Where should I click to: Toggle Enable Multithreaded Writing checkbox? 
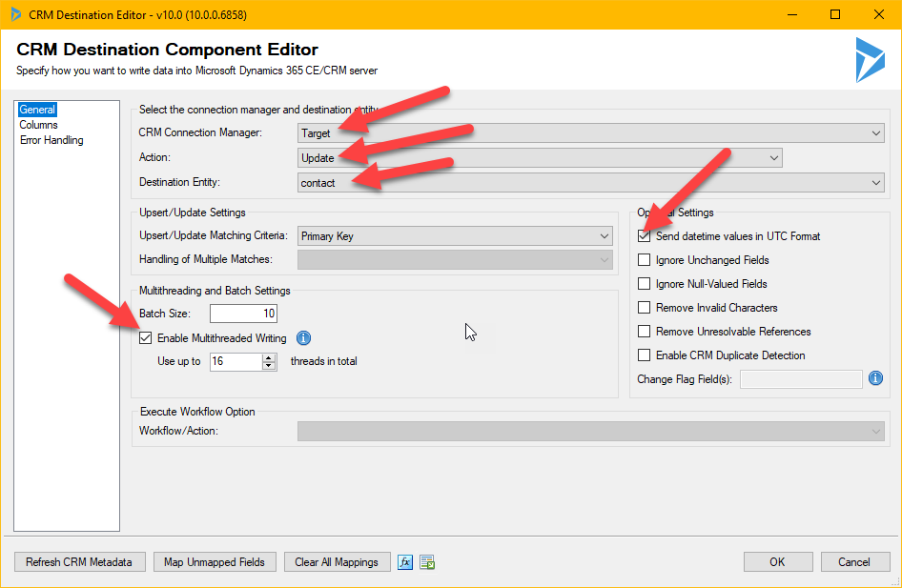pyautogui.click(x=146, y=338)
